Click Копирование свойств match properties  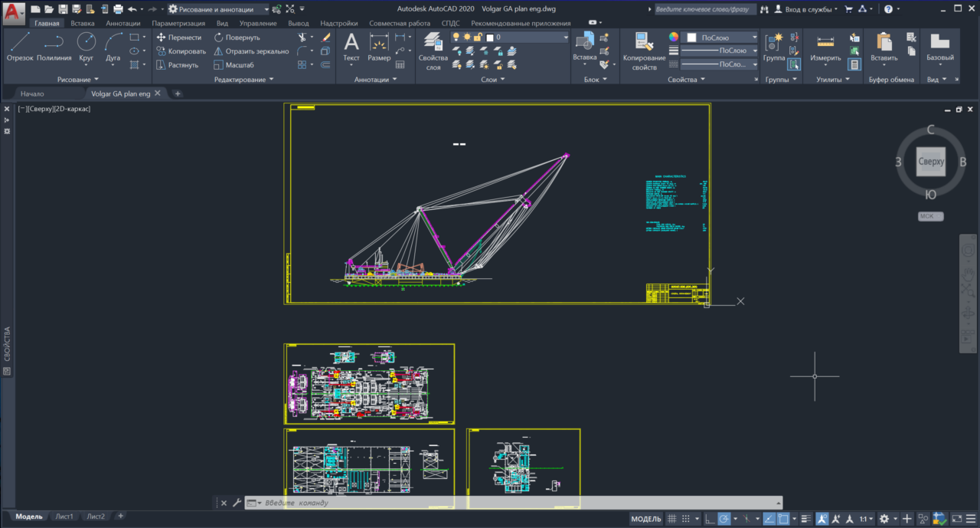(644, 51)
